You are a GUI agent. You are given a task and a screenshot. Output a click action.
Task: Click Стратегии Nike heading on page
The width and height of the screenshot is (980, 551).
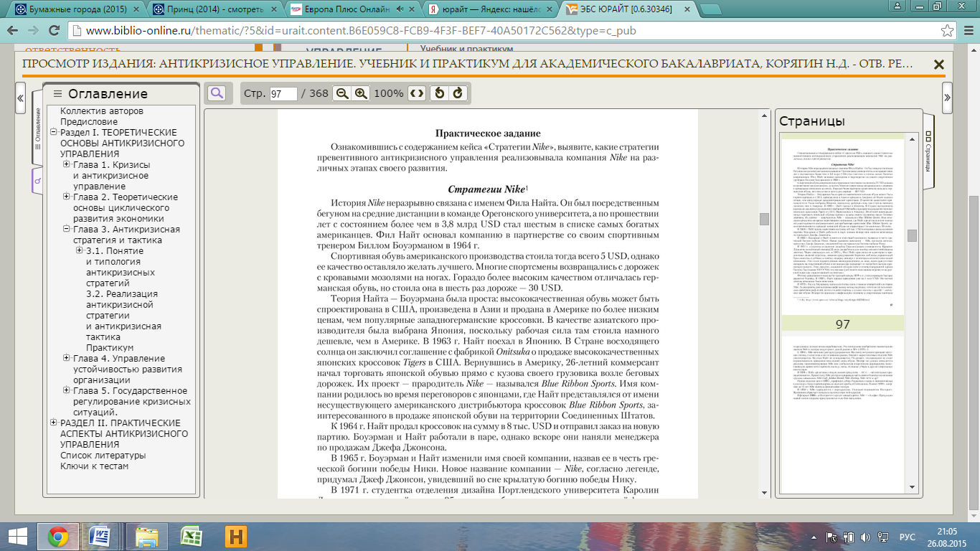[x=488, y=189]
